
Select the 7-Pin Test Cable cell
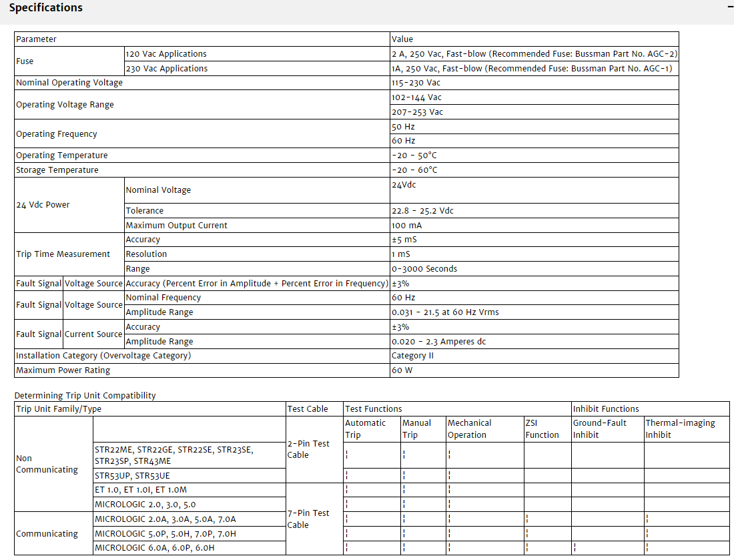click(308, 519)
